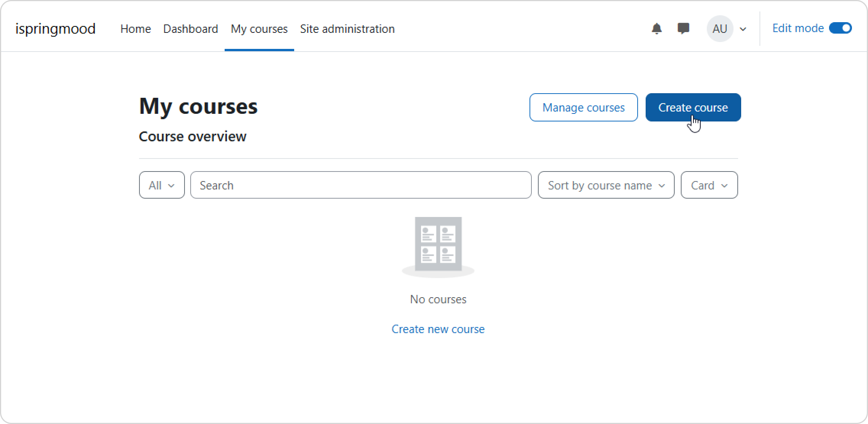
Task: Click the AU user avatar
Action: (719, 29)
